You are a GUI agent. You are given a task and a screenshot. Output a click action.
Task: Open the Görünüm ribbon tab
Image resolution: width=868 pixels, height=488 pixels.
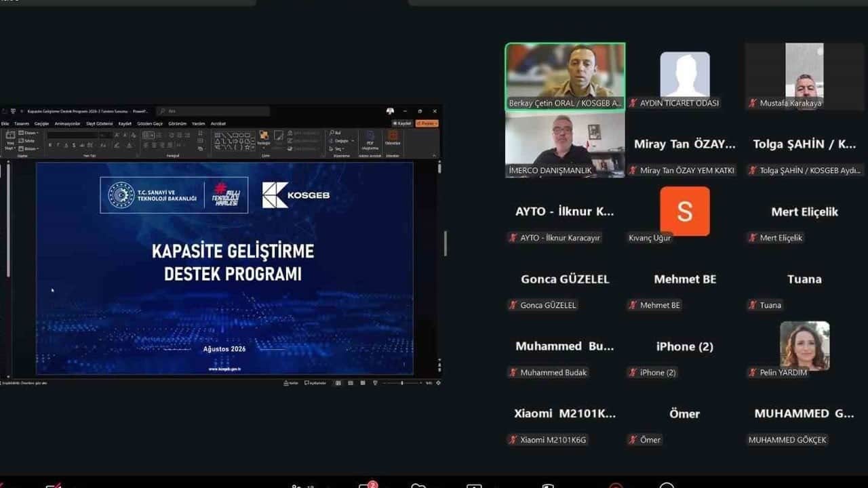pyautogui.click(x=177, y=123)
